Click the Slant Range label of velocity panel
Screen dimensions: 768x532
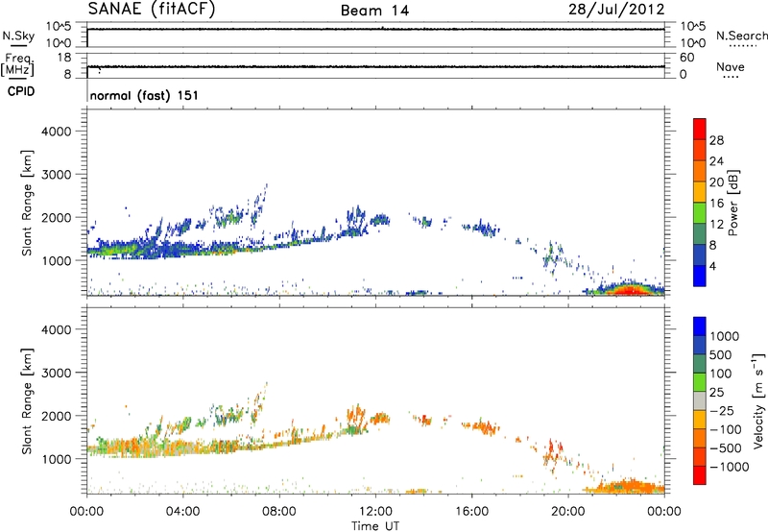(x=27, y=400)
